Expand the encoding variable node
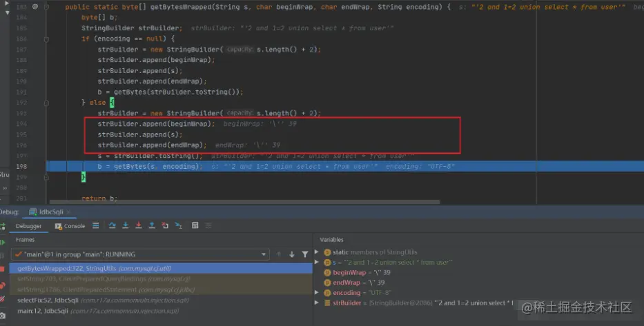 [x=317, y=292]
